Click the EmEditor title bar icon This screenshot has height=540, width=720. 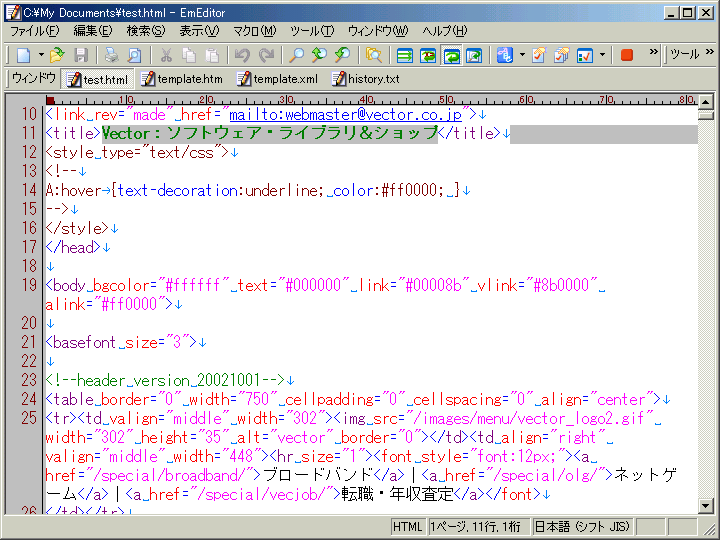coord(12,12)
